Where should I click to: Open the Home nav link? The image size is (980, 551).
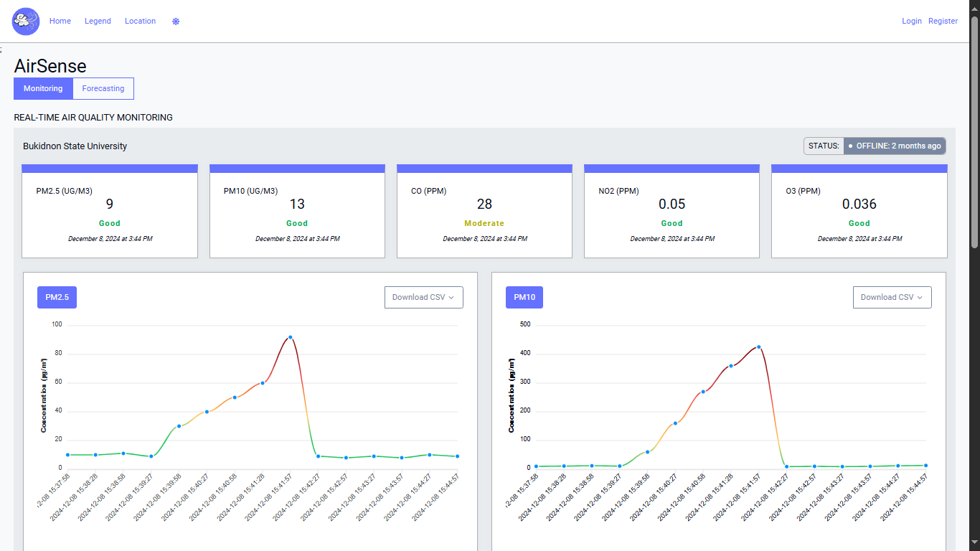click(x=60, y=22)
